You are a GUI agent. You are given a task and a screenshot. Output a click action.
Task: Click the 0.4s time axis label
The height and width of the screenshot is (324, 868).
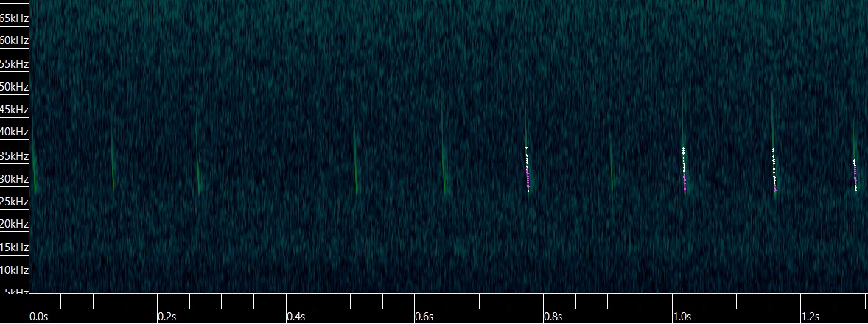click(296, 317)
